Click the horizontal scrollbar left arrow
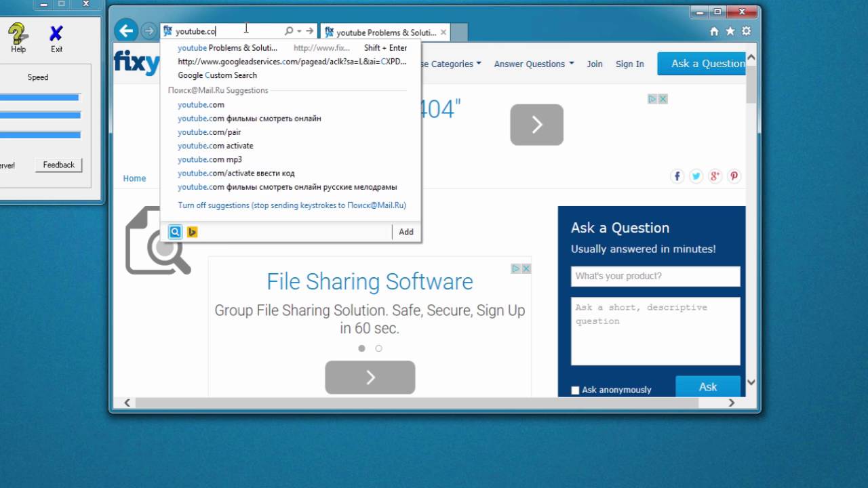Viewport: 868px width, 488px height. coord(127,403)
